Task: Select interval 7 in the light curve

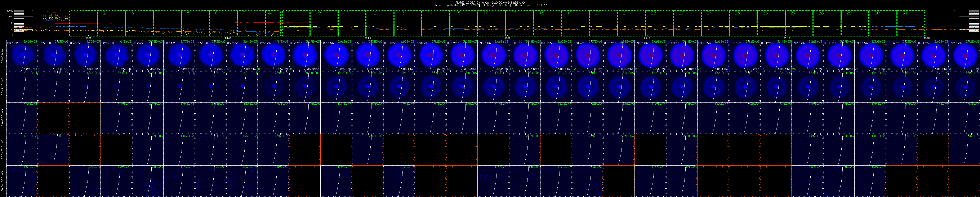Action: click(251, 23)
